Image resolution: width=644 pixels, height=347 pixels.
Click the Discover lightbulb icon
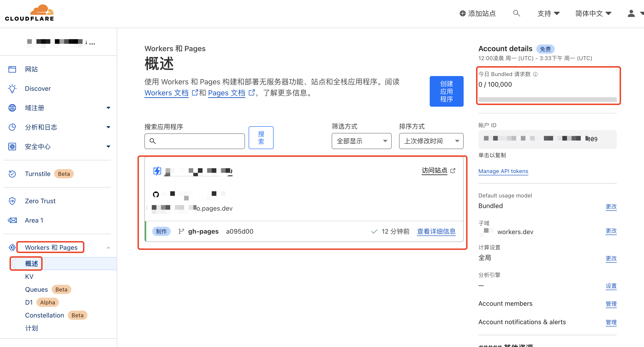pyautogui.click(x=12, y=88)
